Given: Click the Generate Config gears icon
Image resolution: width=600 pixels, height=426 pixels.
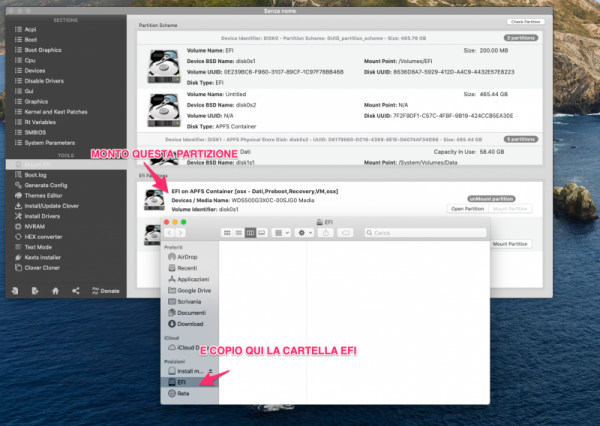Looking at the screenshot, I should coord(18,185).
